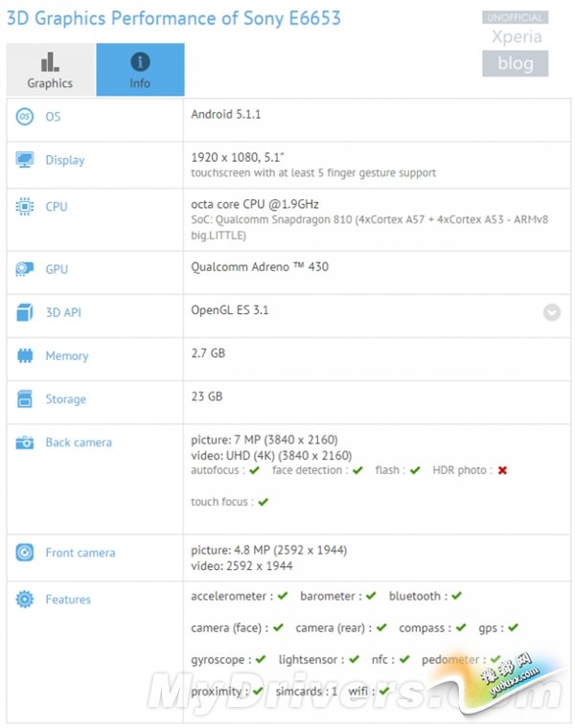Image resolution: width=575 pixels, height=728 pixels.
Task: Click the Display monitor icon
Action: tap(25, 160)
